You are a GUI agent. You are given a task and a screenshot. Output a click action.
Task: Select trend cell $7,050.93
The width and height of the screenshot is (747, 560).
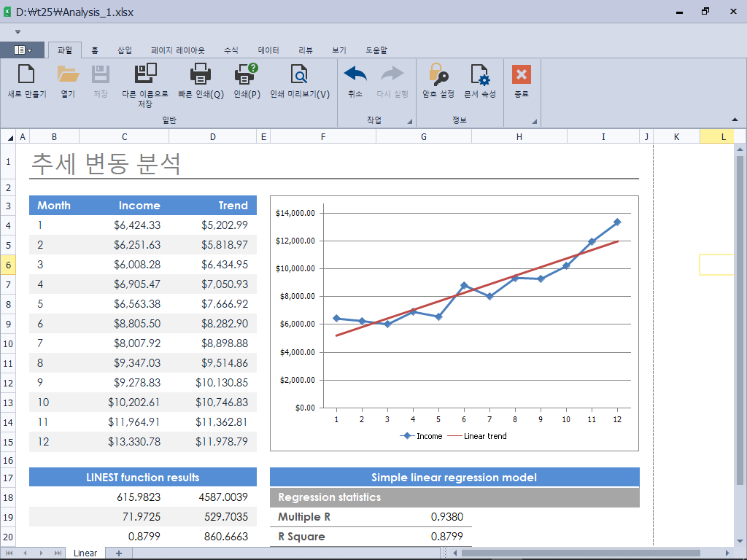212,284
